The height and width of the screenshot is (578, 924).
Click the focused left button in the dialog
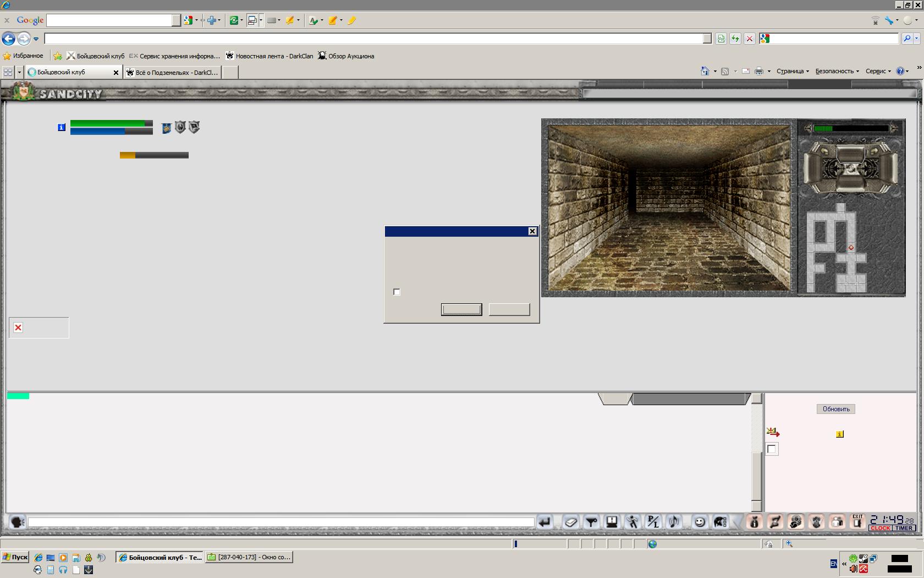[461, 309]
